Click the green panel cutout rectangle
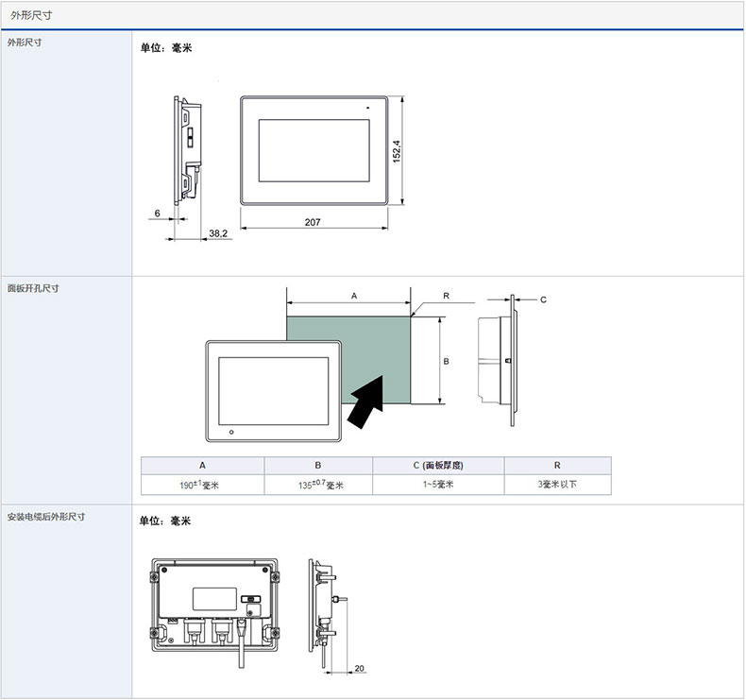 (x=348, y=357)
